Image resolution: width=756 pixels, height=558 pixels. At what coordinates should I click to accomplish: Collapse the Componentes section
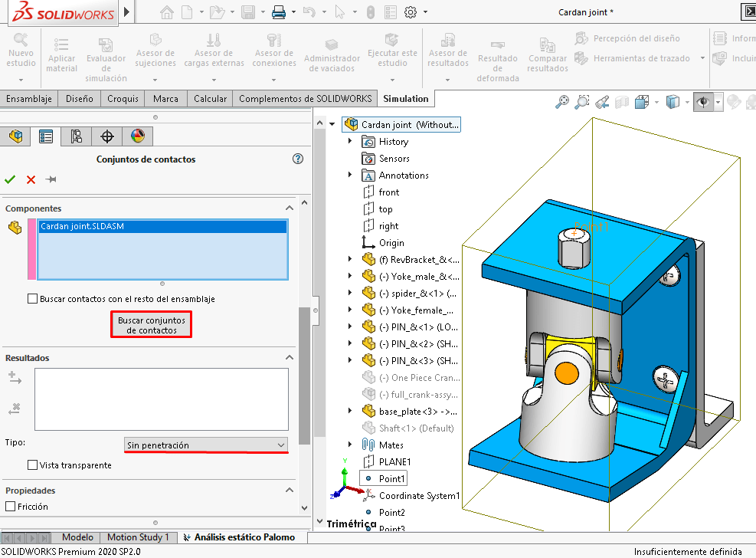tap(290, 208)
